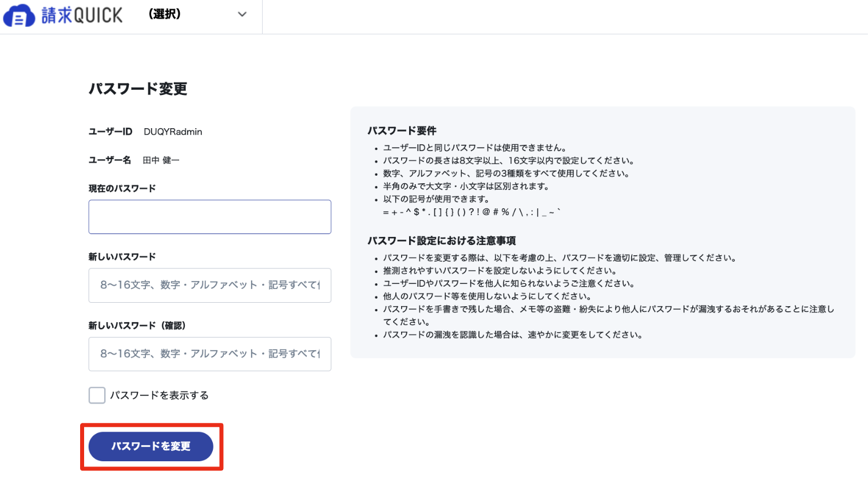Select the 新しいパスワード（確認） input field
Image resolution: width=868 pixels, height=479 pixels.
[x=210, y=354]
